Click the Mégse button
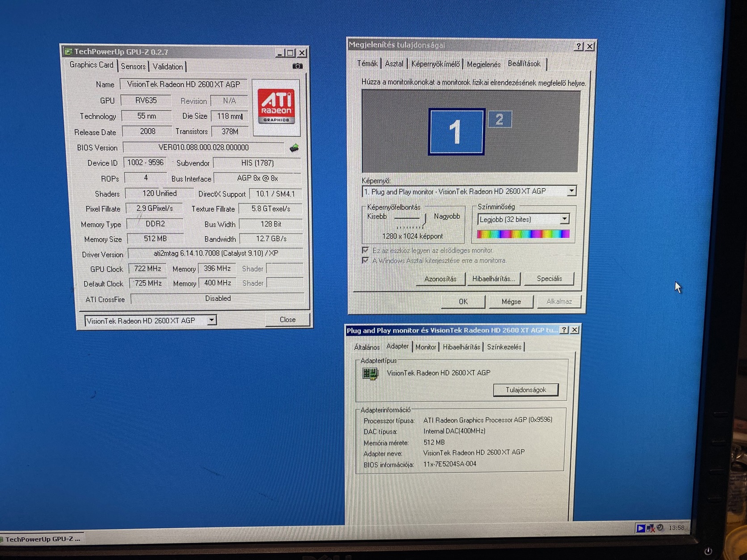The width and height of the screenshot is (747, 560). click(511, 302)
